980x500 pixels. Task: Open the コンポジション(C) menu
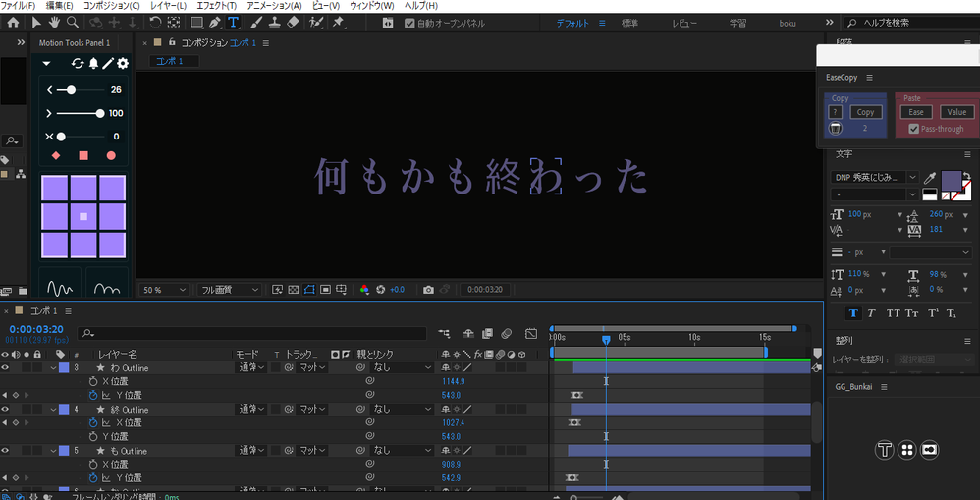(111, 6)
